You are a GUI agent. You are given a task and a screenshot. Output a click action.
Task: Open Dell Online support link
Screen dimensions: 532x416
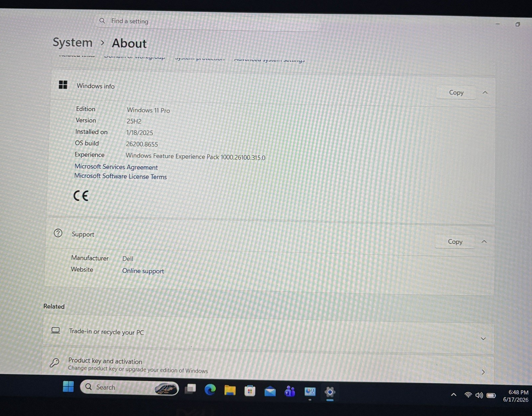143,271
